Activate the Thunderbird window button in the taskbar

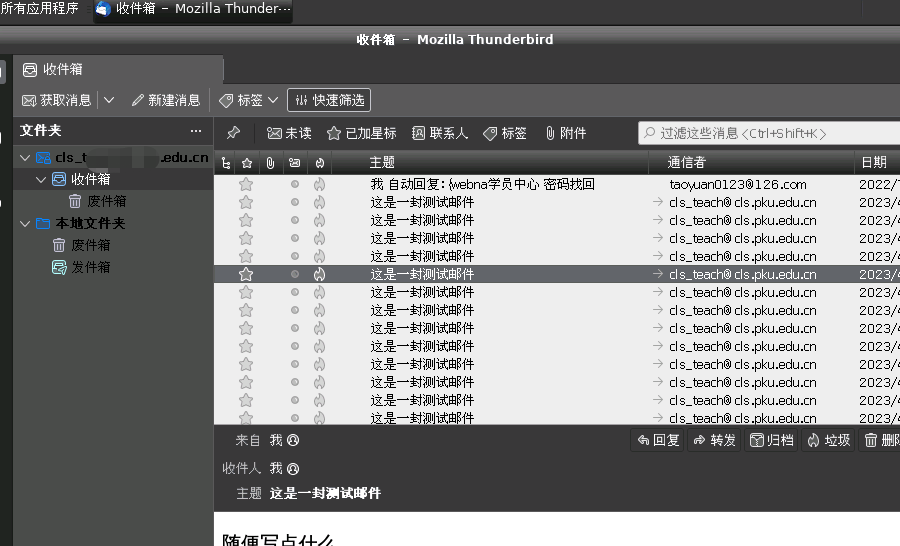point(193,10)
